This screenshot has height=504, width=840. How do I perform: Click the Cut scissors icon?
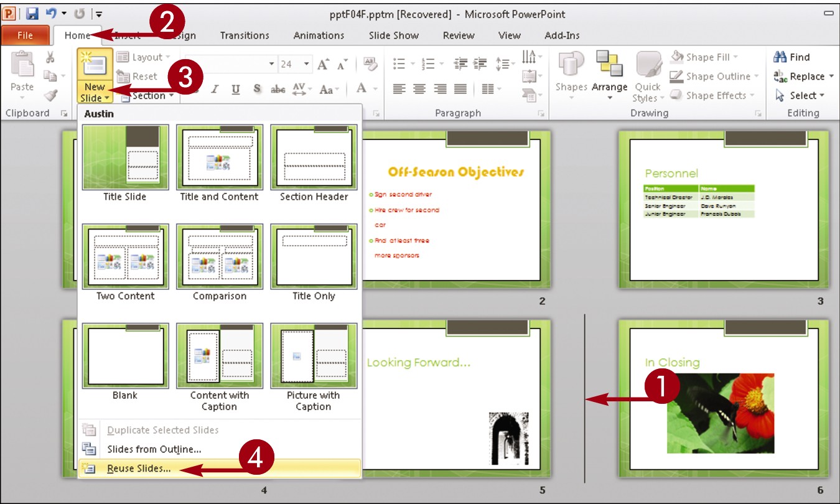50,57
